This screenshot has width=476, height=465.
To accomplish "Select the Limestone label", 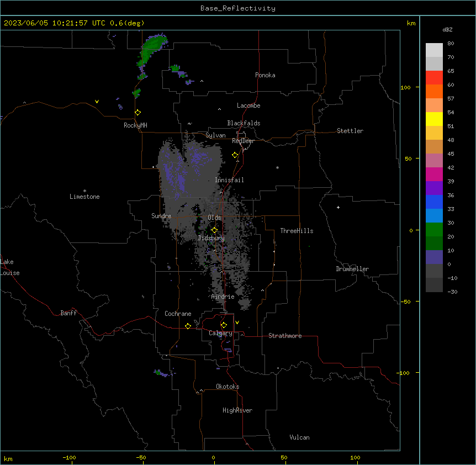I will 84,197.
